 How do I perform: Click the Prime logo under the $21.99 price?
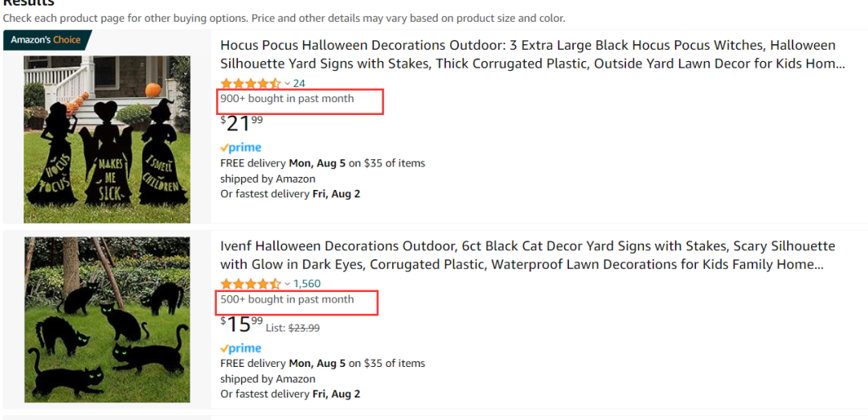241,148
